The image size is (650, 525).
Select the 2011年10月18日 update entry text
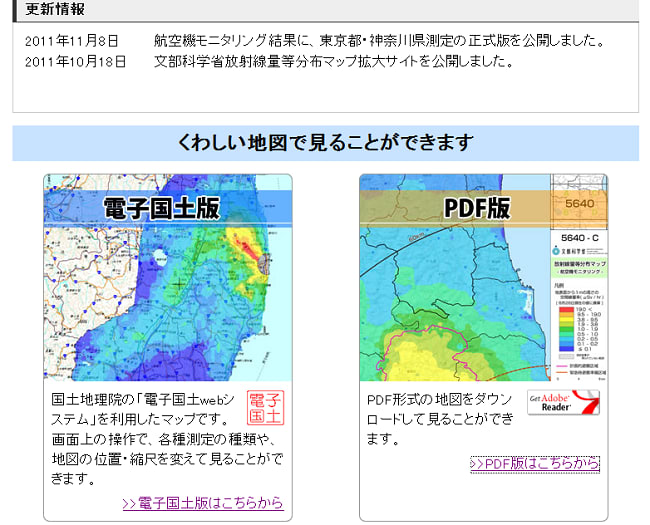75,62
